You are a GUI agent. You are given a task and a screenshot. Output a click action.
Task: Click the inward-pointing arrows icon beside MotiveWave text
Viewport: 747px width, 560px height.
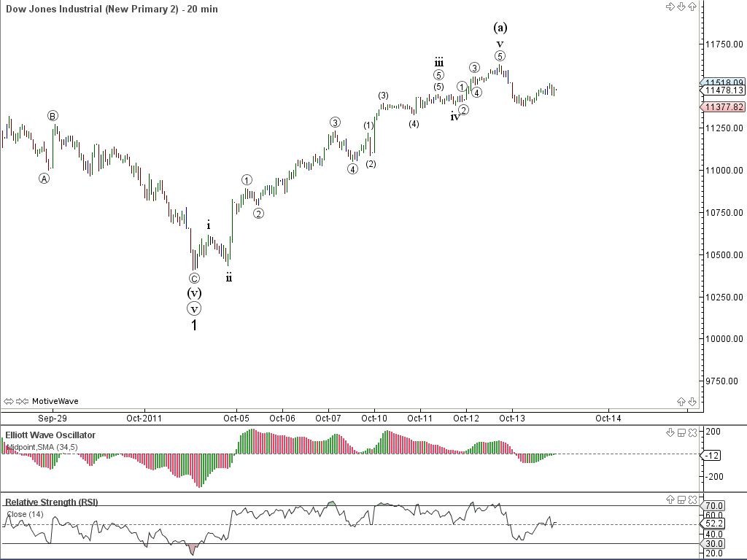pos(22,401)
